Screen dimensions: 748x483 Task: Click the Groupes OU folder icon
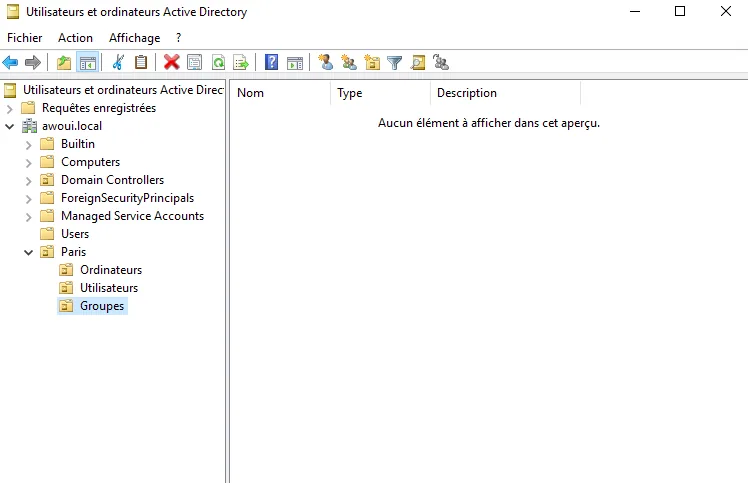coord(66,306)
